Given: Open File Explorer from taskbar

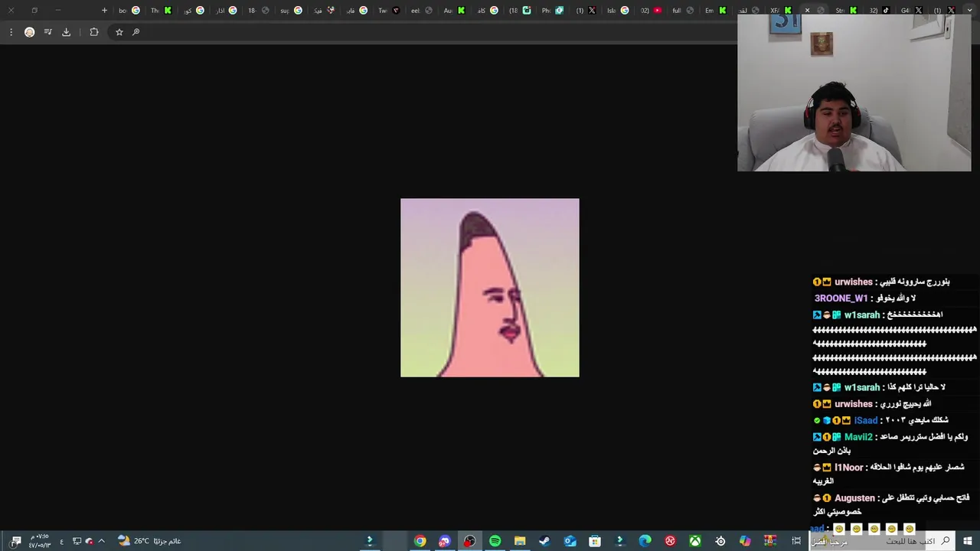Looking at the screenshot, I should click(x=520, y=541).
